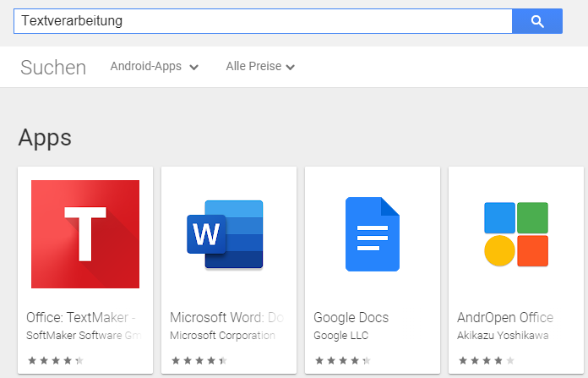Open the red TextMaker app icon
This screenshot has width=588, height=378.
point(85,234)
